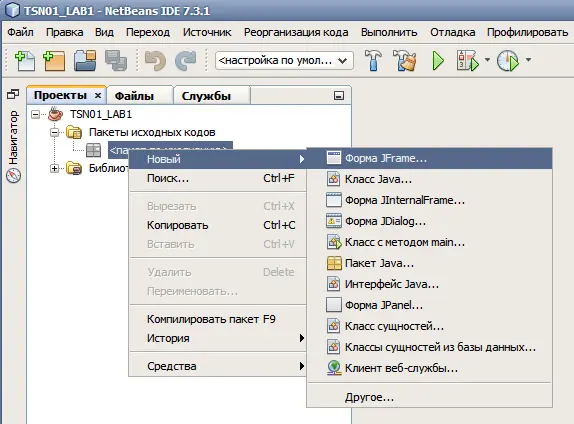Select Класс Java… in the submenu
The image size is (574, 424).
429,179
